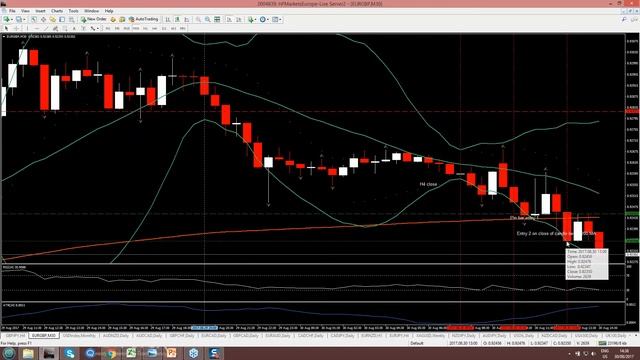The height and width of the screenshot is (360, 640).
Task: Select the text label tool
Action: 83,28
